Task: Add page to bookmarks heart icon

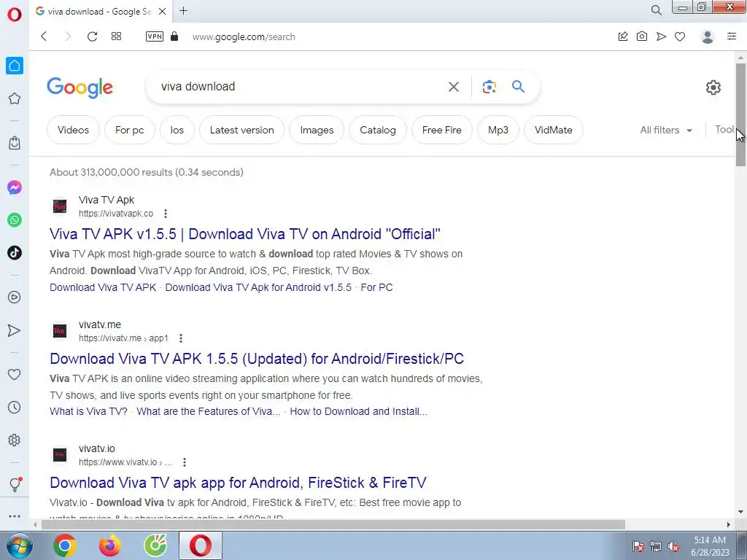Action: pos(680,36)
